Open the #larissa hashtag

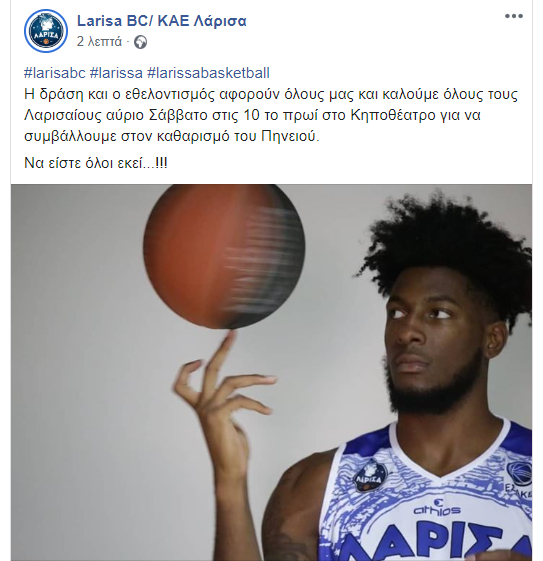116,73
